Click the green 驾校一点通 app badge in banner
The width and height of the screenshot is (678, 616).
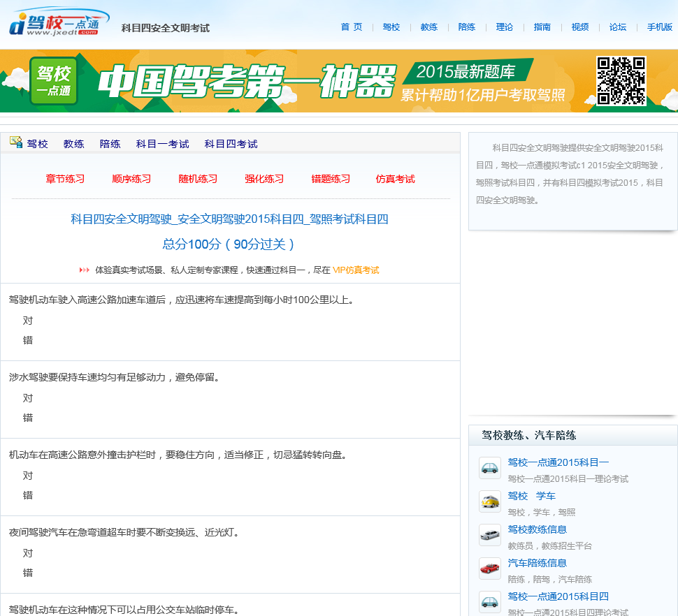[x=54, y=81]
